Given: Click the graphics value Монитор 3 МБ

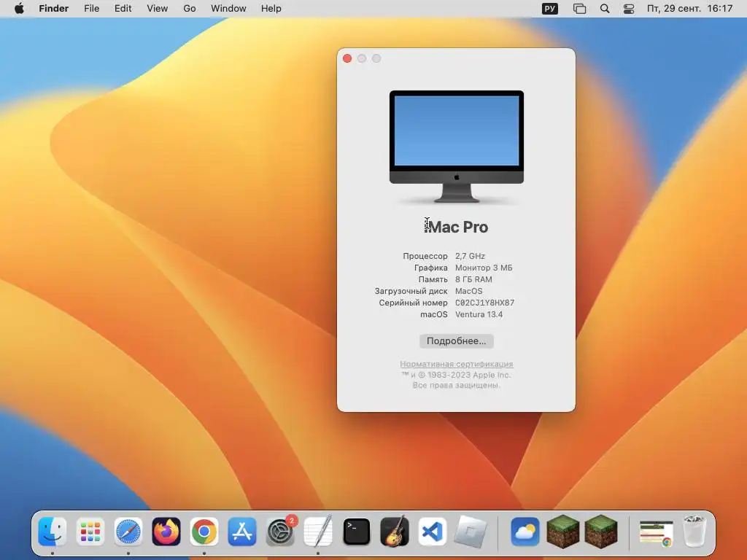Looking at the screenshot, I should (x=484, y=268).
